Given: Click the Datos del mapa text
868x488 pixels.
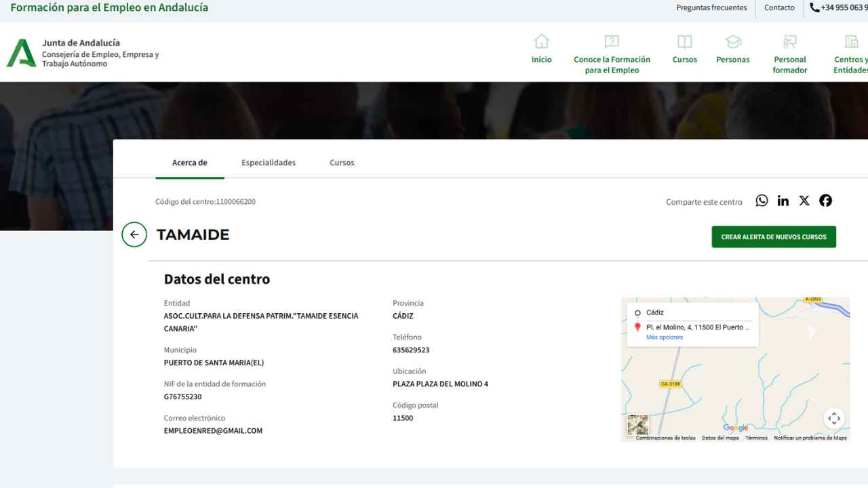Looking at the screenshot, I should (720, 438).
